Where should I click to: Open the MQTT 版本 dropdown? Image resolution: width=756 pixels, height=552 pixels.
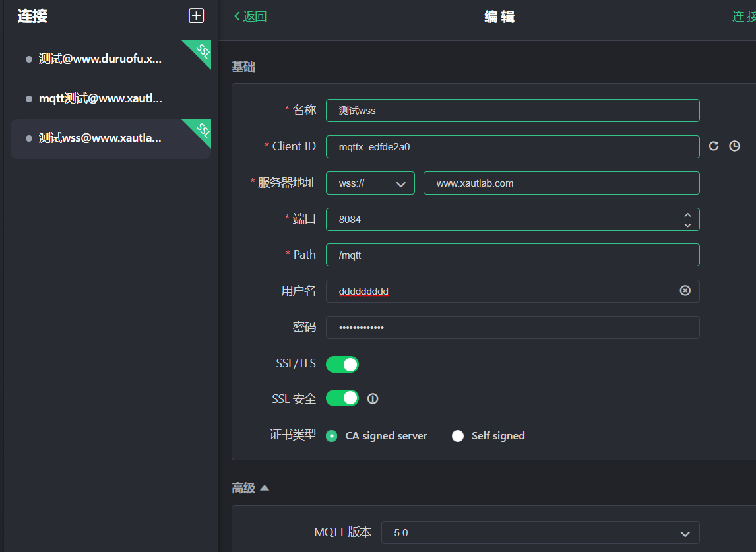click(x=540, y=532)
